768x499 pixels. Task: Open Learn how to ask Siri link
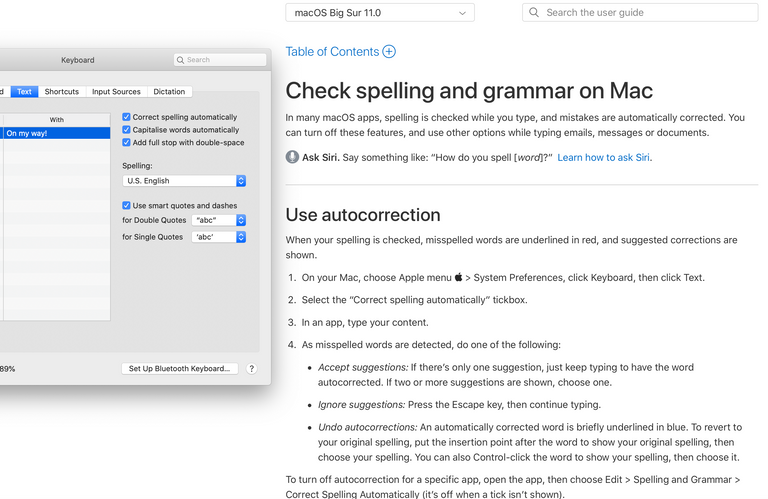603,157
